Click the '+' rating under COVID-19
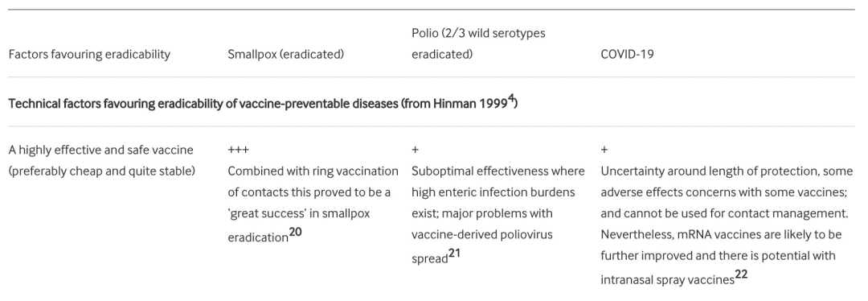Viewport: 868px width, 301px height. (x=604, y=150)
